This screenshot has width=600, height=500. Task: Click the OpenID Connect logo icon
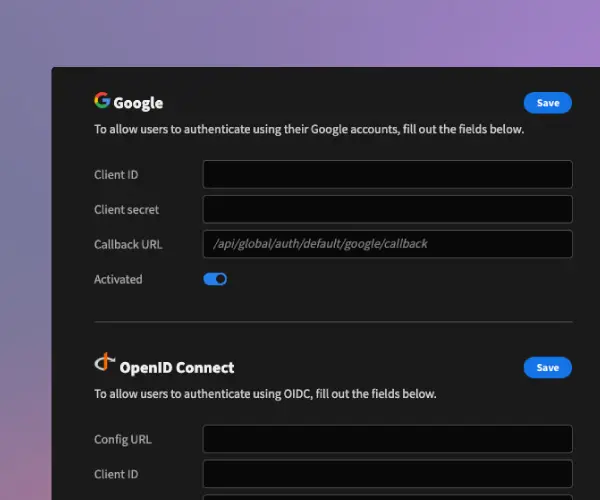click(103, 363)
